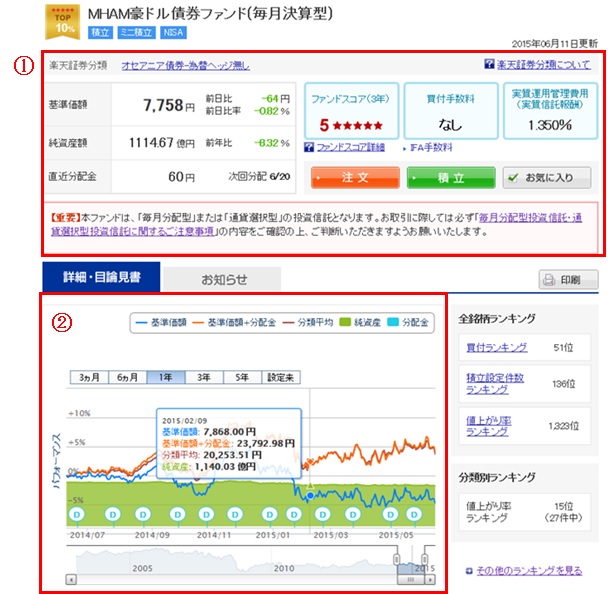This screenshot has width=614, height=594.
Task: Click the 7,758 円 基準価額 value
Action: pos(168,105)
